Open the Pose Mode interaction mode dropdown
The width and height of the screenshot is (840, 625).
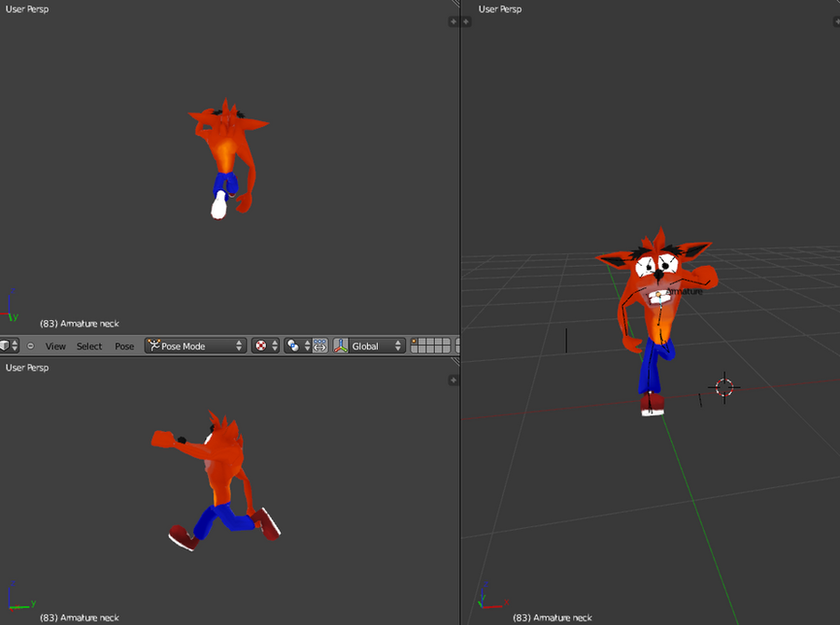click(196, 346)
